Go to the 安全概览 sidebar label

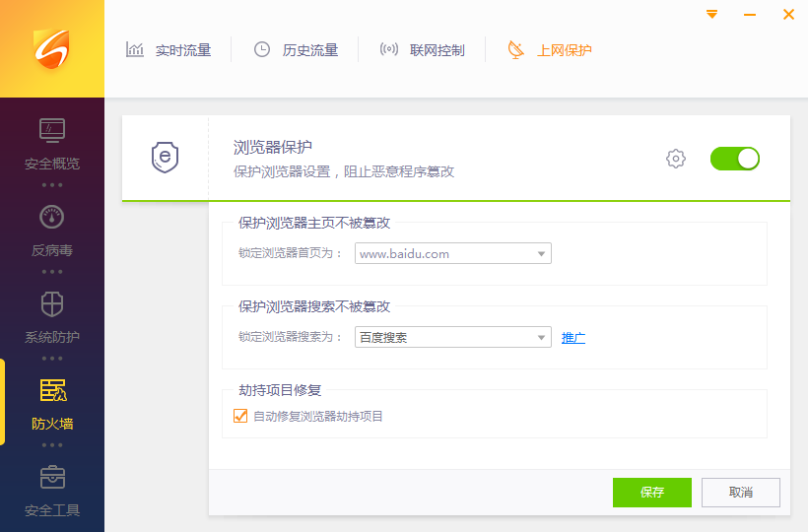tap(52, 164)
